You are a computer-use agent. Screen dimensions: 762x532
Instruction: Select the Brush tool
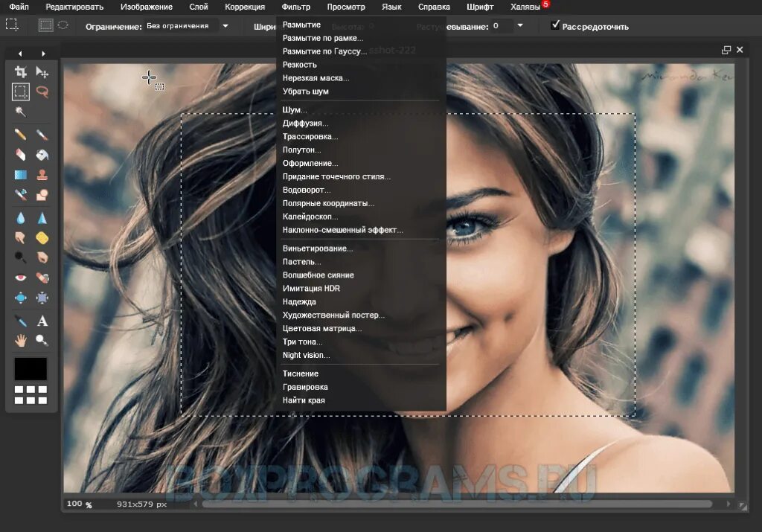(42, 135)
